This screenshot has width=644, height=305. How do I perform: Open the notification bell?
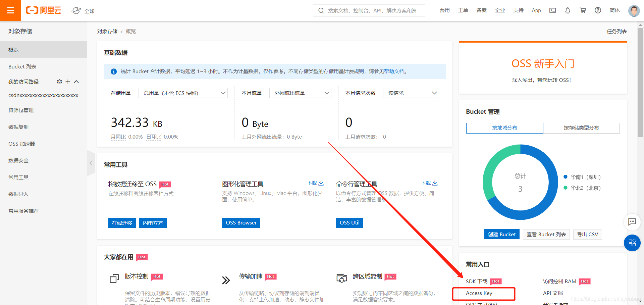[x=568, y=10]
